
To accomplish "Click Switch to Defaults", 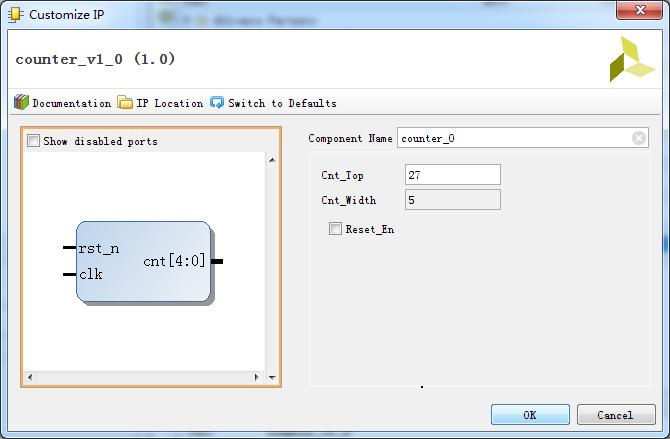I will 282,103.
